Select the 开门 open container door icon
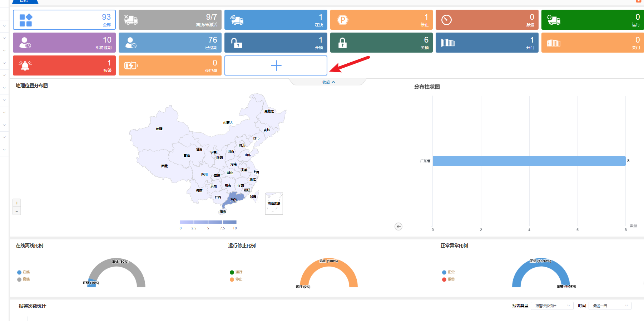This screenshot has width=644, height=321. coord(448,43)
